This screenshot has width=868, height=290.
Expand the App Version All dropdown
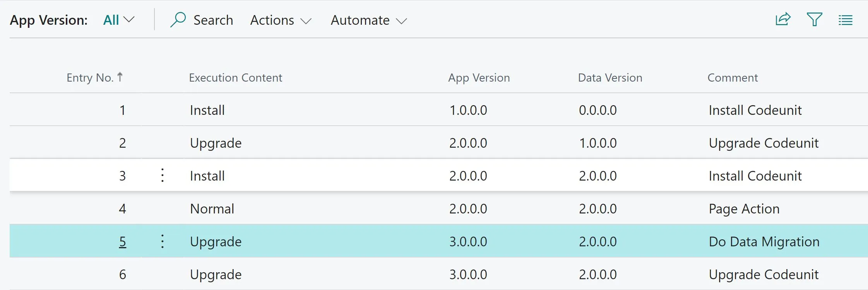[119, 20]
